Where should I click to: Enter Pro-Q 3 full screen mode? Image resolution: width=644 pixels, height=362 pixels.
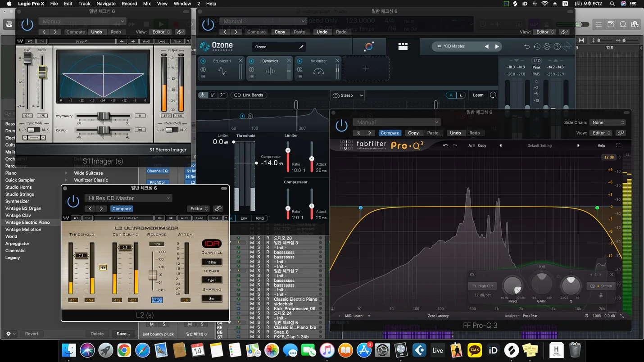pyautogui.click(x=618, y=145)
